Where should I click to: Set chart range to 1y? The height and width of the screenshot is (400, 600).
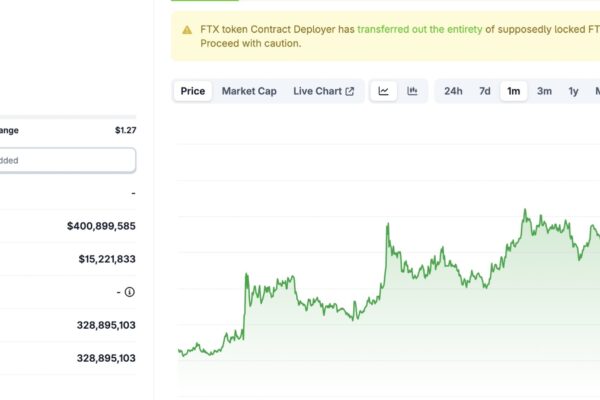pyautogui.click(x=573, y=91)
